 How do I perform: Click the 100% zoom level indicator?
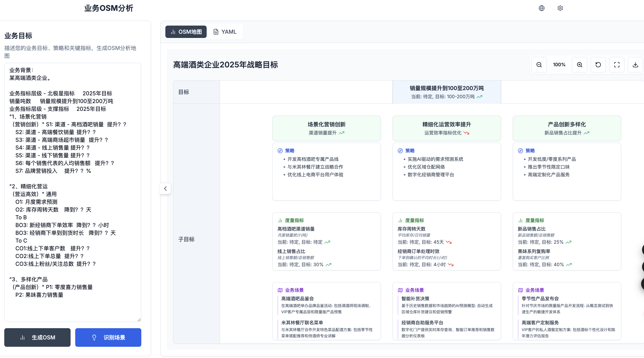[559, 65]
